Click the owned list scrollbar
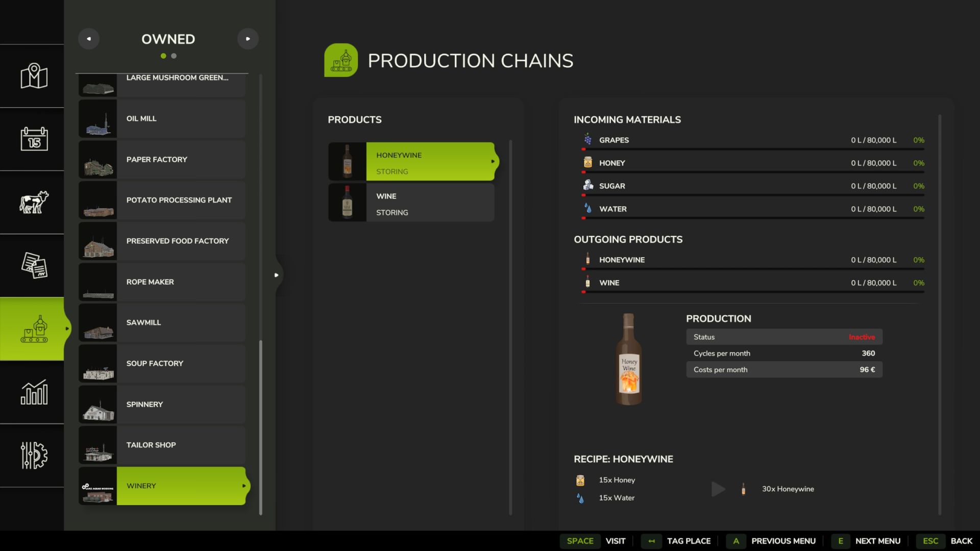The image size is (980, 551). [x=261, y=428]
